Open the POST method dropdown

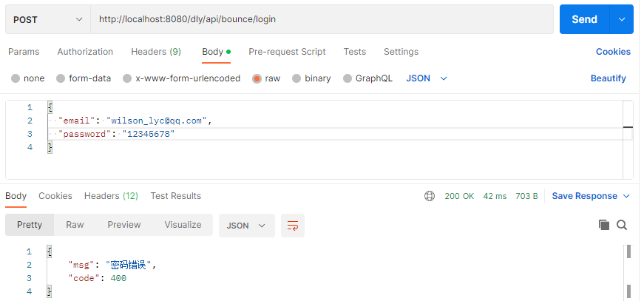click(47, 19)
